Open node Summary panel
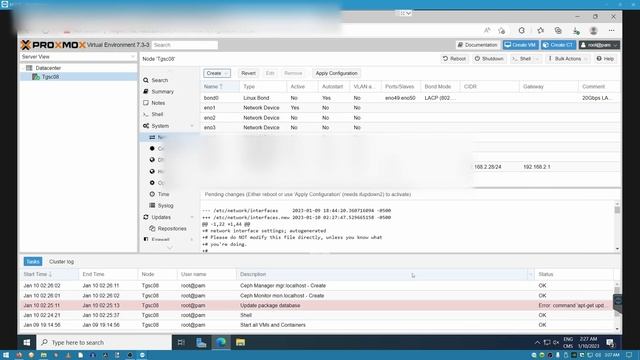 [x=162, y=92]
